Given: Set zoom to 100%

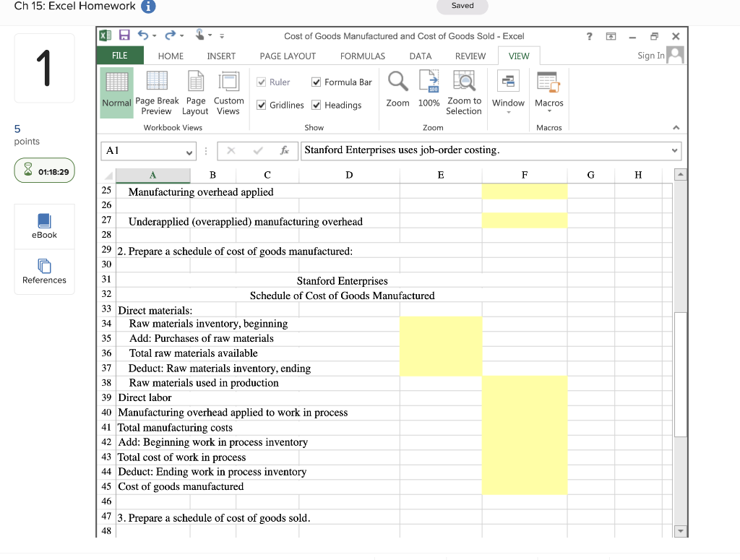Looking at the screenshot, I should click(429, 92).
